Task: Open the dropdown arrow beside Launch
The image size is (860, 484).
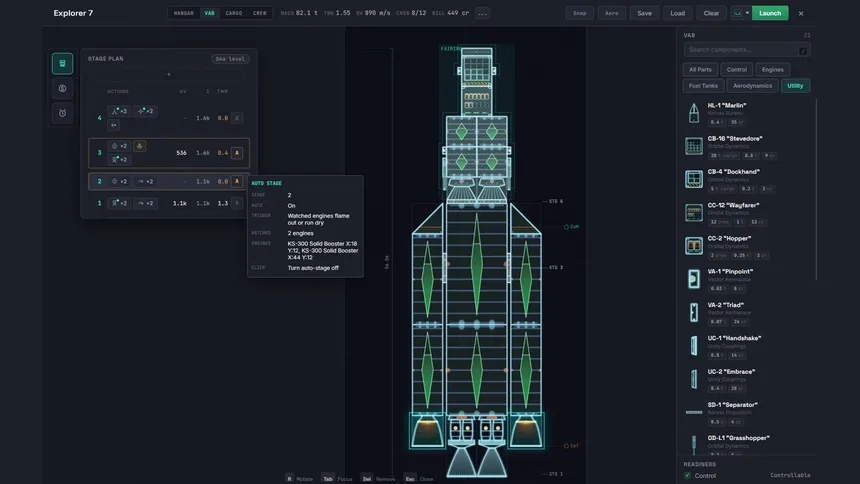Action: [747, 13]
